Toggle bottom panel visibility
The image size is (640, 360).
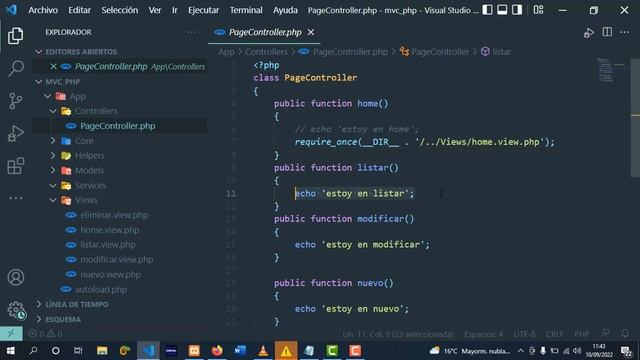(x=502, y=10)
